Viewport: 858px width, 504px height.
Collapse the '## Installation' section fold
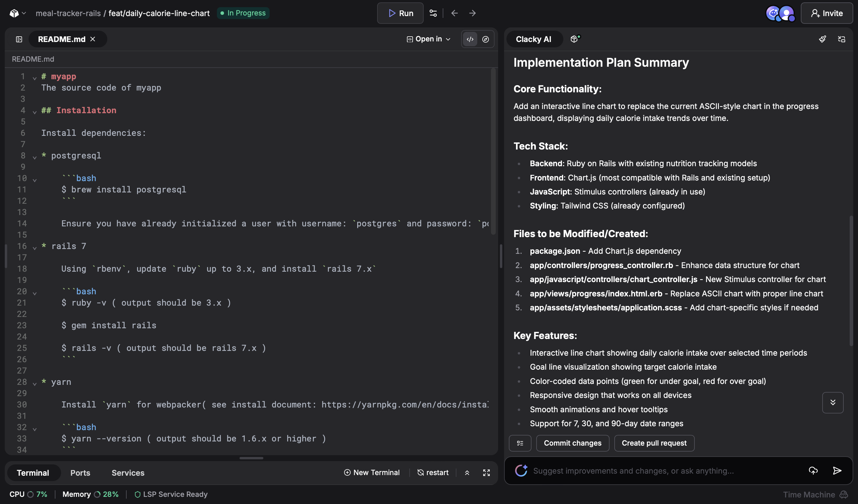tap(34, 112)
